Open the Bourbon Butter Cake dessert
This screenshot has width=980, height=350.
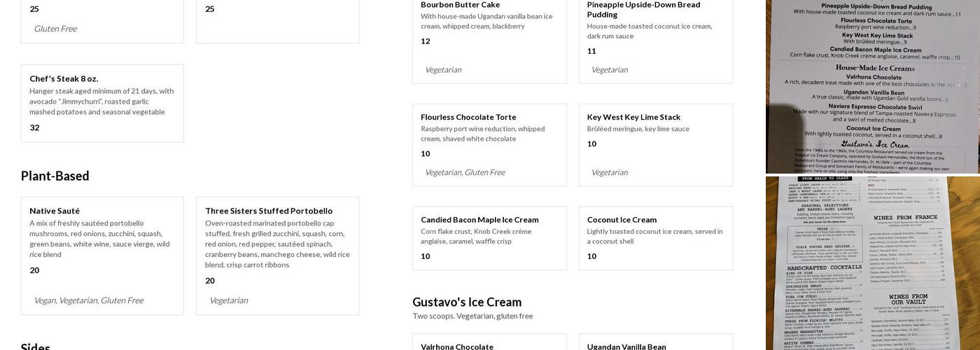coord(460,5)
